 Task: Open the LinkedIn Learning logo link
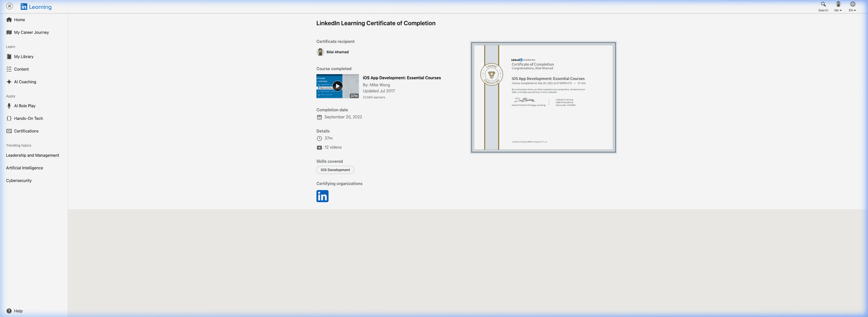(x=36, y=7)
